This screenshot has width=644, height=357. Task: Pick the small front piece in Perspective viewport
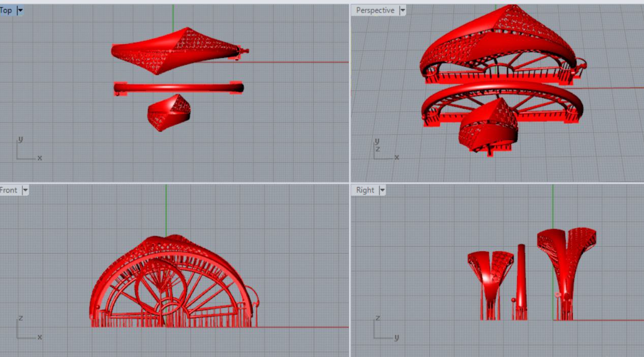pyautogui.click(x=488, y=127)
